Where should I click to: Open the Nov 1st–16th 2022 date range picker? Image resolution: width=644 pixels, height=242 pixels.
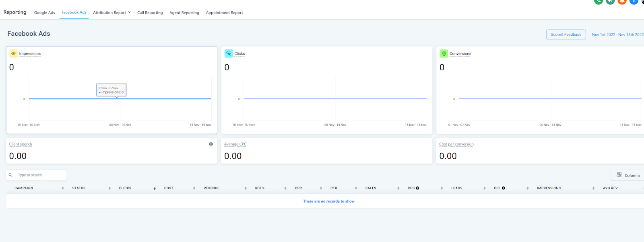coord(618,35)
